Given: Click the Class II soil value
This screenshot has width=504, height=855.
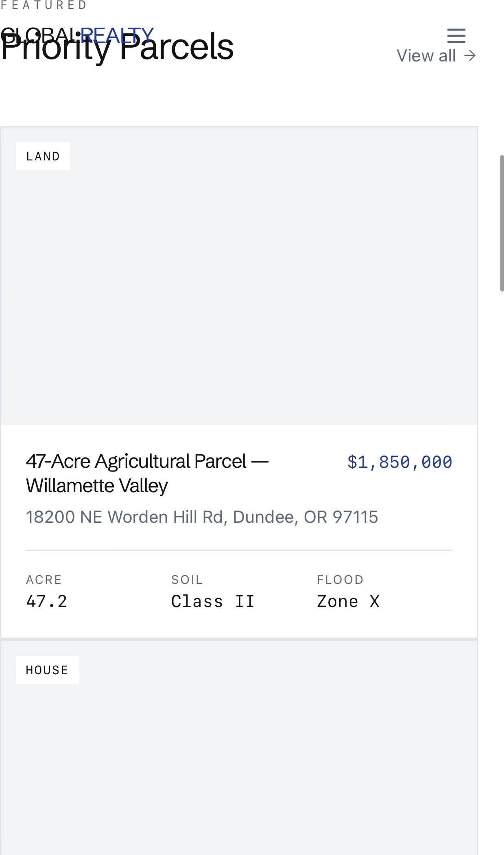Looking at the screenshot, I should (x=213, y=601).
